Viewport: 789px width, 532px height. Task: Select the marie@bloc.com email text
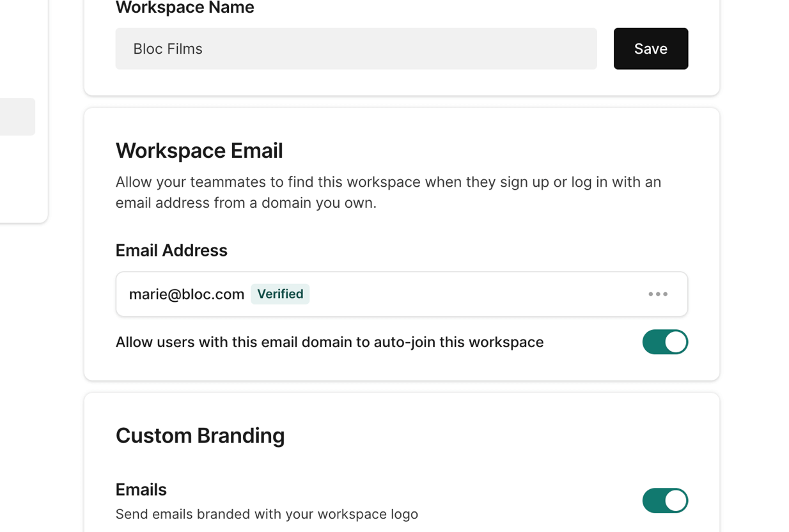coord(186,294)
